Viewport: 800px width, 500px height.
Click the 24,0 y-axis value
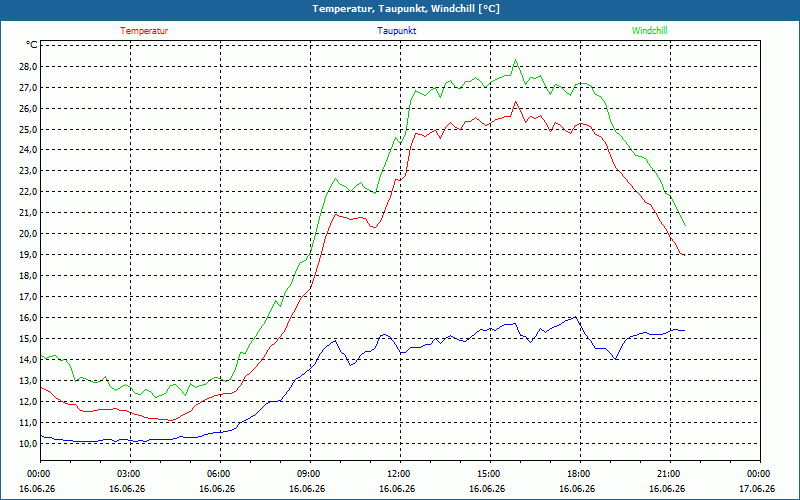click(x=28, y=150)
